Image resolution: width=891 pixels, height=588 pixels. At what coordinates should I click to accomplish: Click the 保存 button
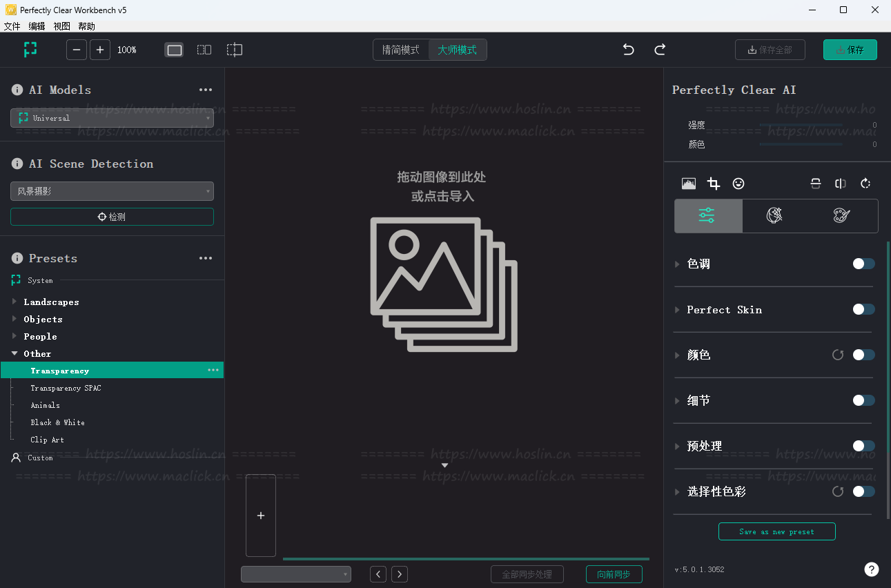coord(850,50)
